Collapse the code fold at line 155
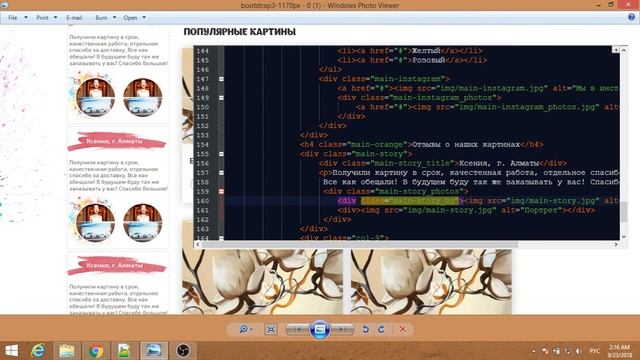This screenshot has height=360, width=640. pos(221,154)
